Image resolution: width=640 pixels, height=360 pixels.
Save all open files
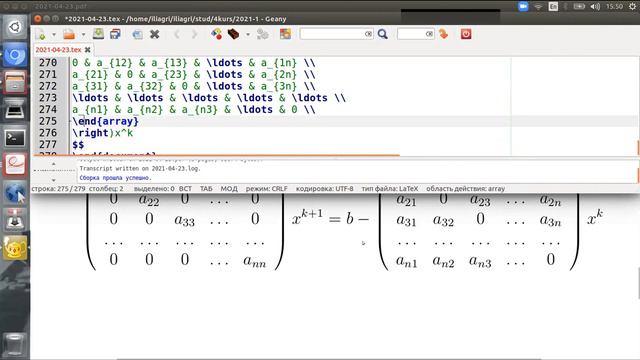tap(116, 34)
